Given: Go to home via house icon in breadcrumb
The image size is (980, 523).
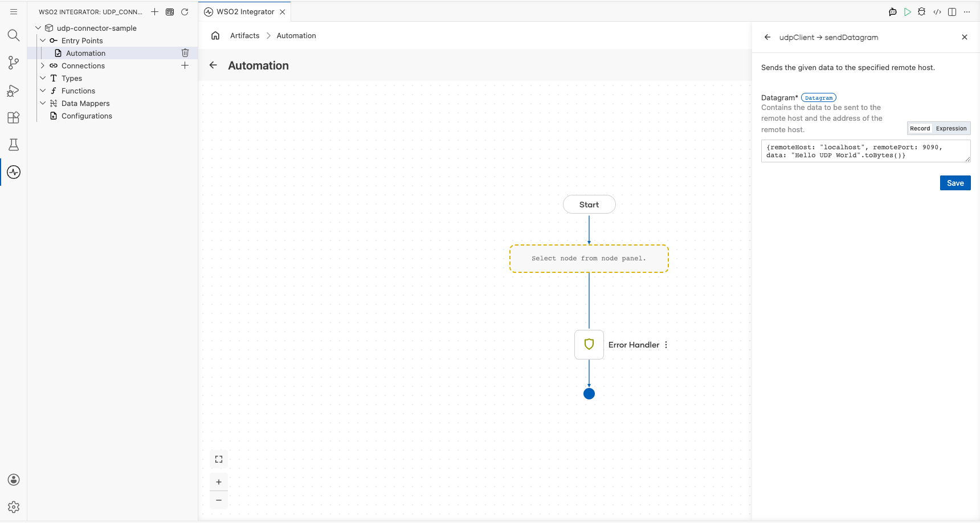Looking at the screenshot, I should [x=215, y=35].
